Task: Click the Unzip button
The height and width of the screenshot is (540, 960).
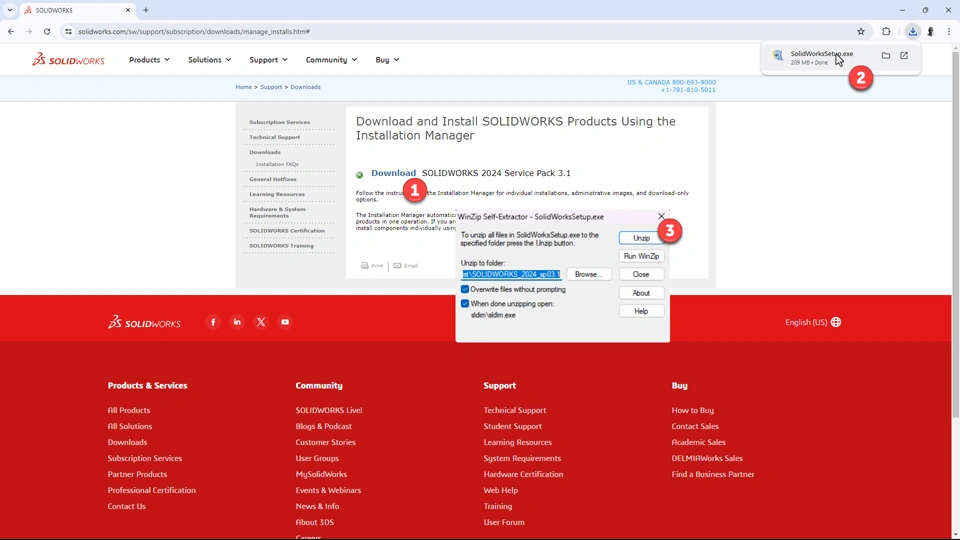Action: tap(641, 238)
